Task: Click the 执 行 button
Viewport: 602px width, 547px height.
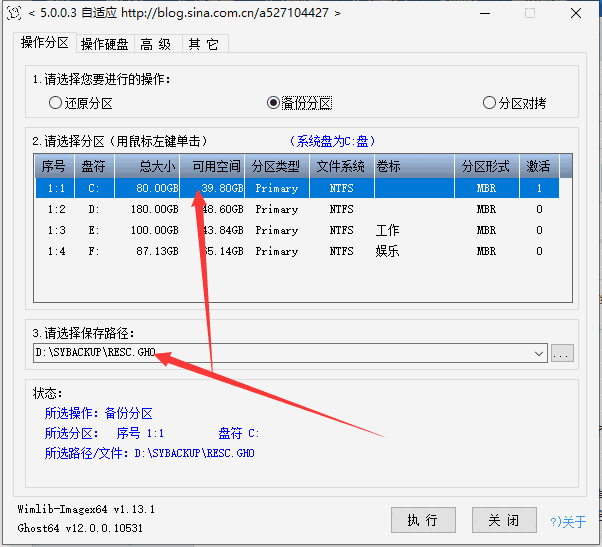Action: point(423,520)
